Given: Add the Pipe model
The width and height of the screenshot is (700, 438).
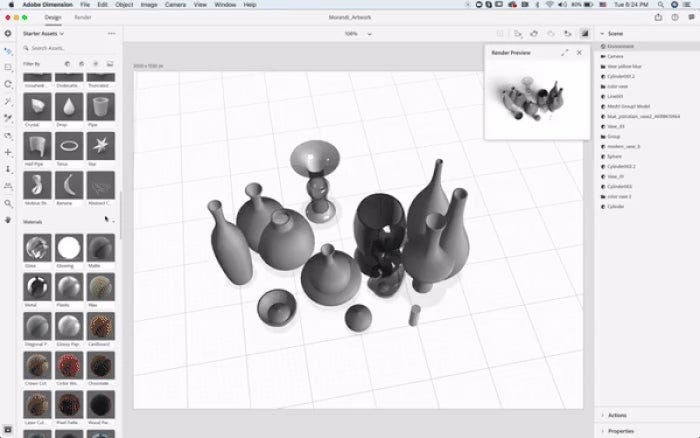Looking at the screenshot, I should click(x=101, y=107).
